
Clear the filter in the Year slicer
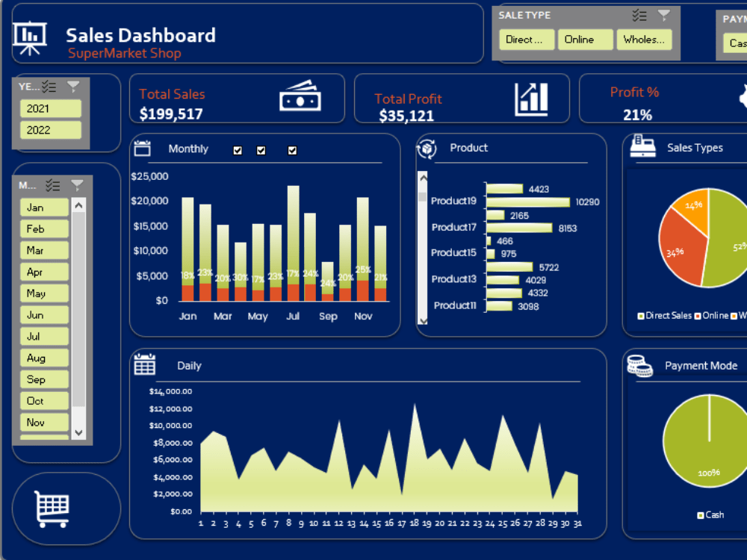tap(73, 87)
